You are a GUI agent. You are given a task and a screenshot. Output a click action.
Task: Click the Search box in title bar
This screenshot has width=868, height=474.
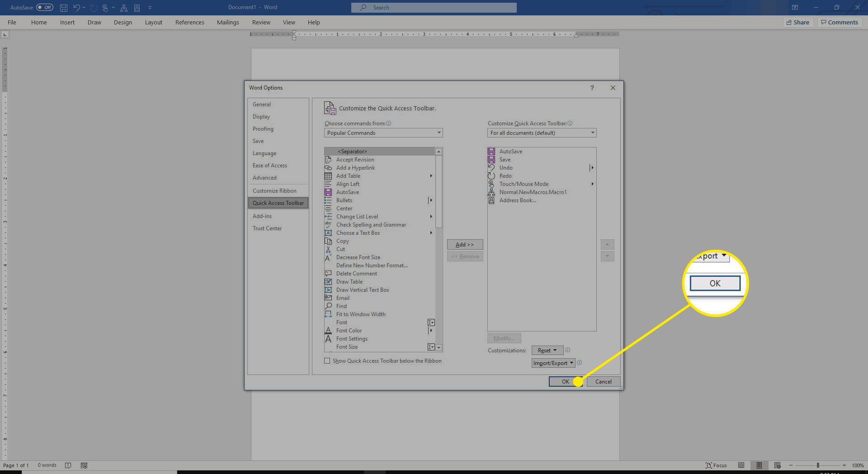(x=434, y=7)
